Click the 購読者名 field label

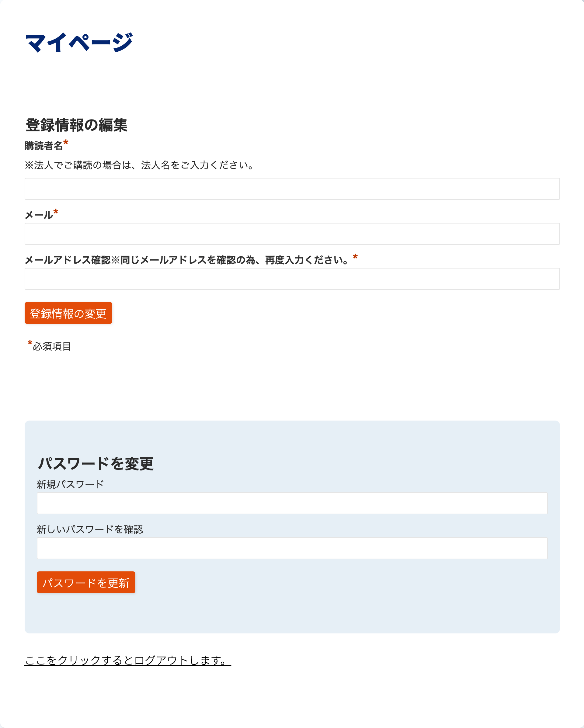[44, 146]
